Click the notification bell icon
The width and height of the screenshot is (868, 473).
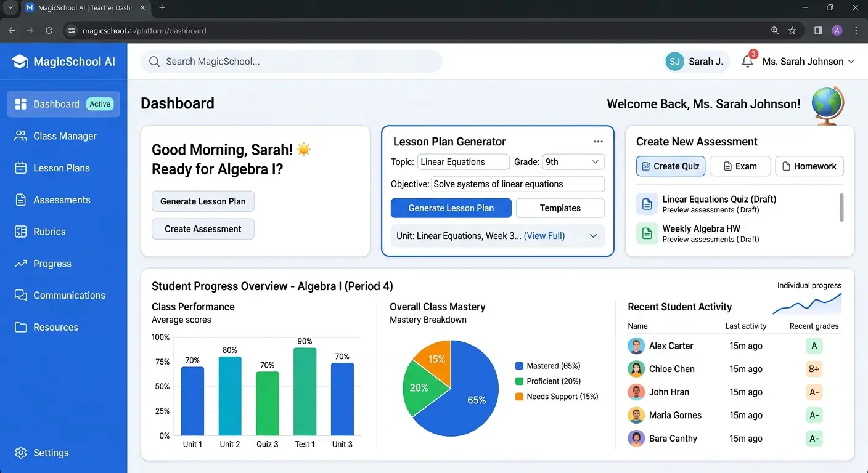[x=747, y=61]
